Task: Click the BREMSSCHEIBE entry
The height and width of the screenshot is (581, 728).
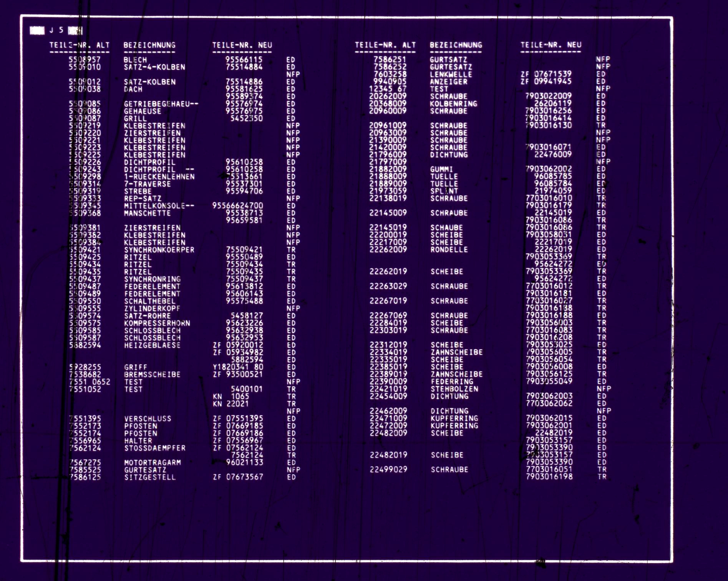Action: click(153, 375)
